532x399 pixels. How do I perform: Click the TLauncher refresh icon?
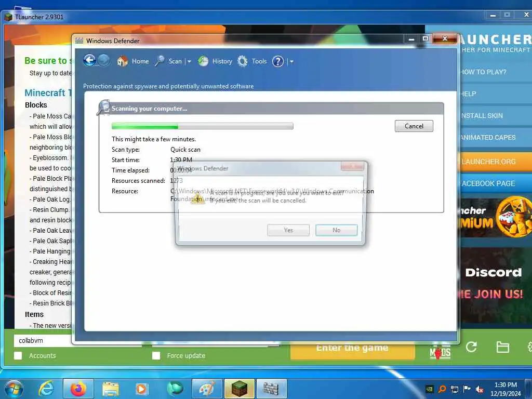(471, 347)
